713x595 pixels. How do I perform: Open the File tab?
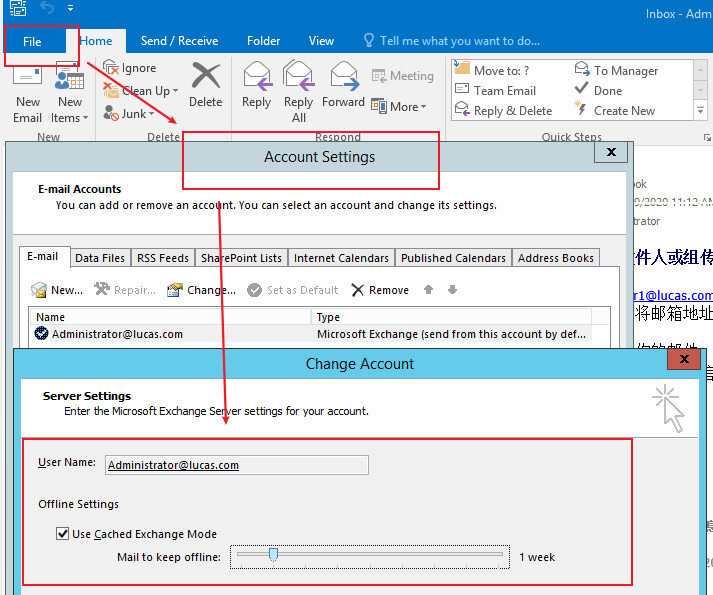[32, 41]
